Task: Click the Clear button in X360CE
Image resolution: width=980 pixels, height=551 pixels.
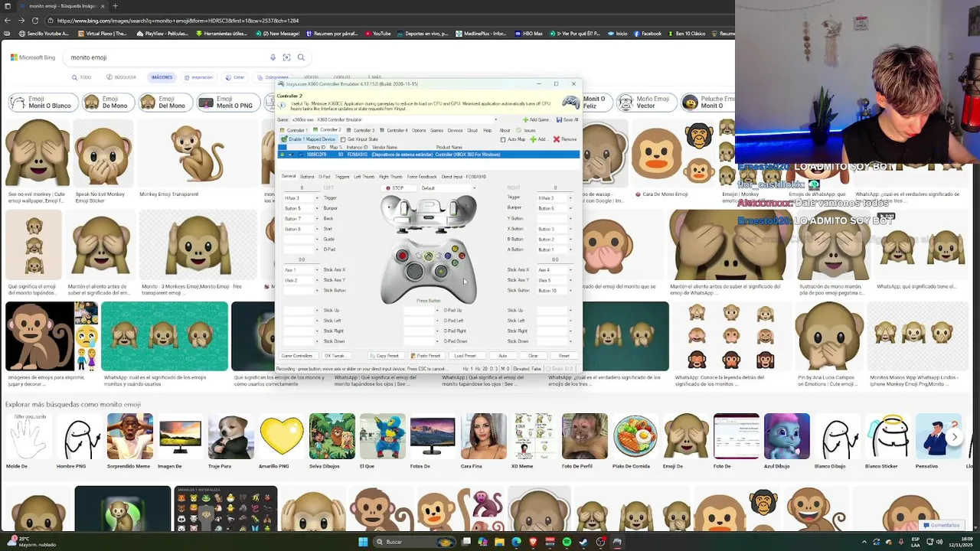Action: [533, 356]
